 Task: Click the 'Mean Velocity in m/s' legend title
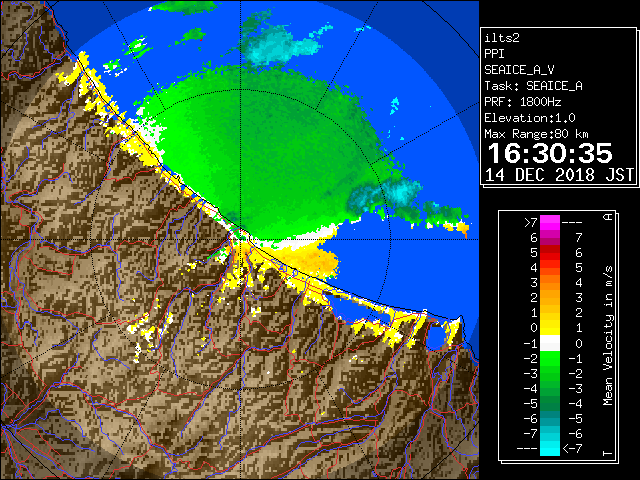click(x=608, y=335)
